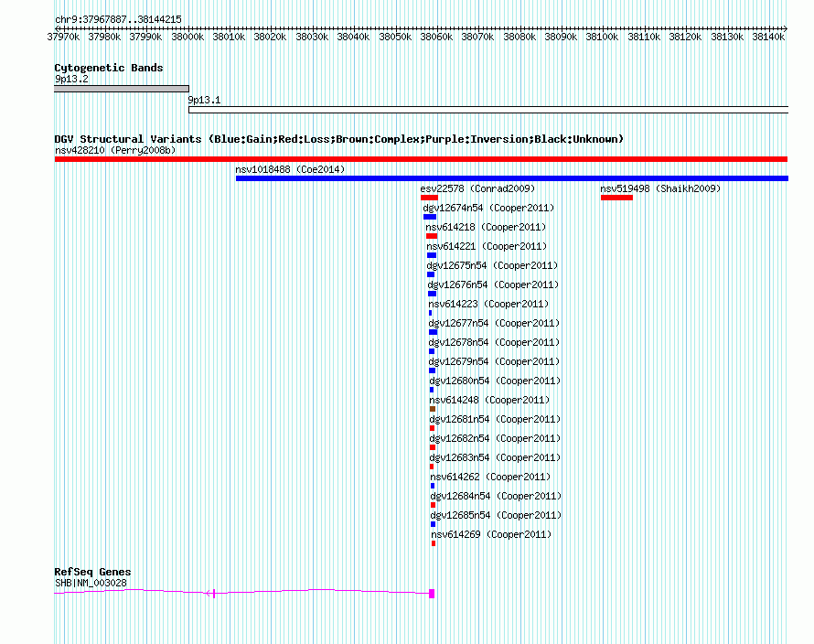Open dgv12679n54 (Cooper2011) variant
Image resolution: width=814 pixels, height=644 pixels.
(494, 361)
